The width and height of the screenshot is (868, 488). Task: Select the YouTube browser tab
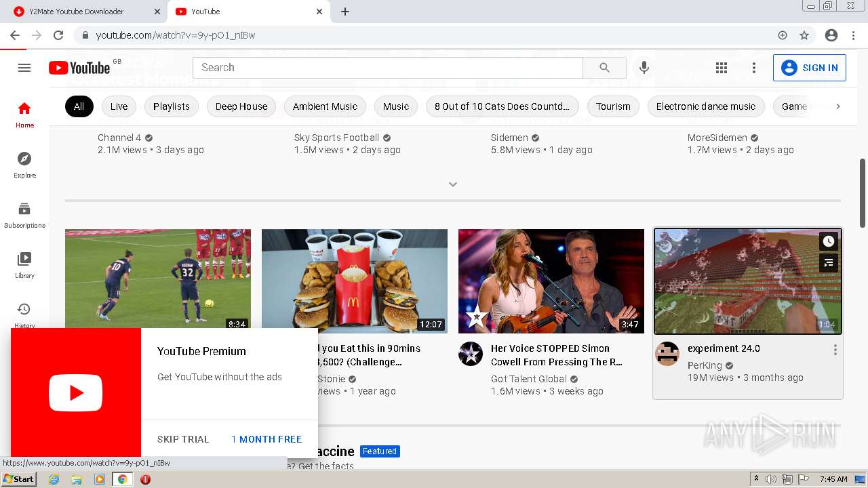(248, 12)
